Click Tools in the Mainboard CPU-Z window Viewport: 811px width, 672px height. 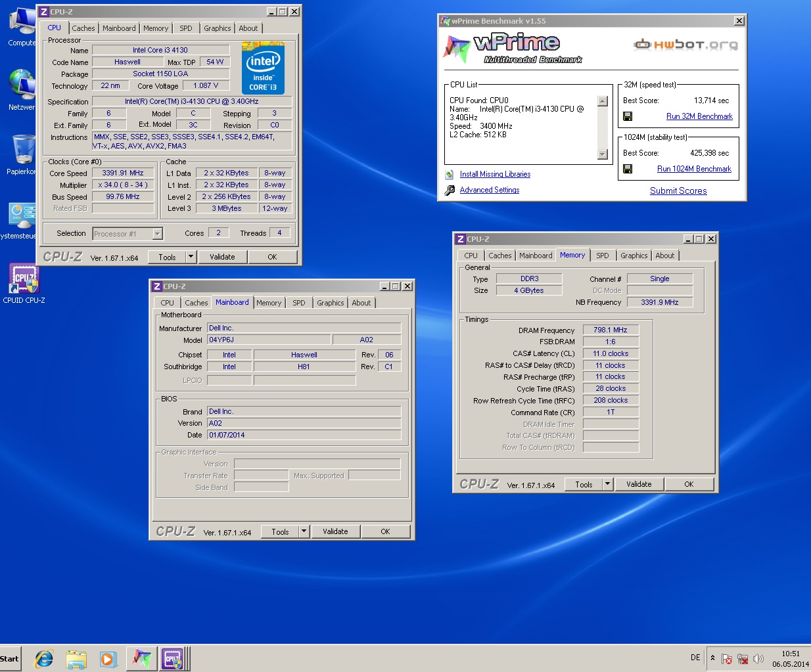pyautogui.click(x=281, y=531)
